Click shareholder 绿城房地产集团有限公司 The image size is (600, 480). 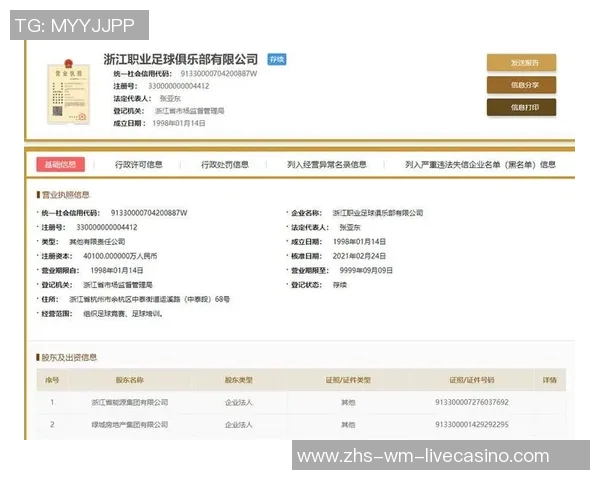coord(130,424)
